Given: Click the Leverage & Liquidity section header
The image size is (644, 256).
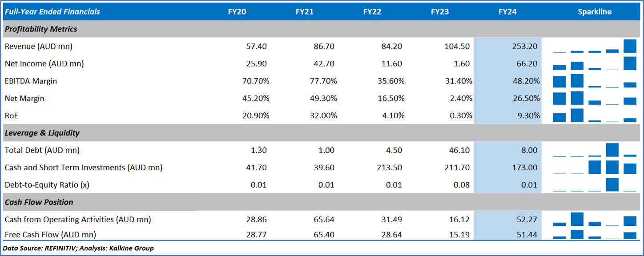Looking at the screenshot, I should [42, 133].
